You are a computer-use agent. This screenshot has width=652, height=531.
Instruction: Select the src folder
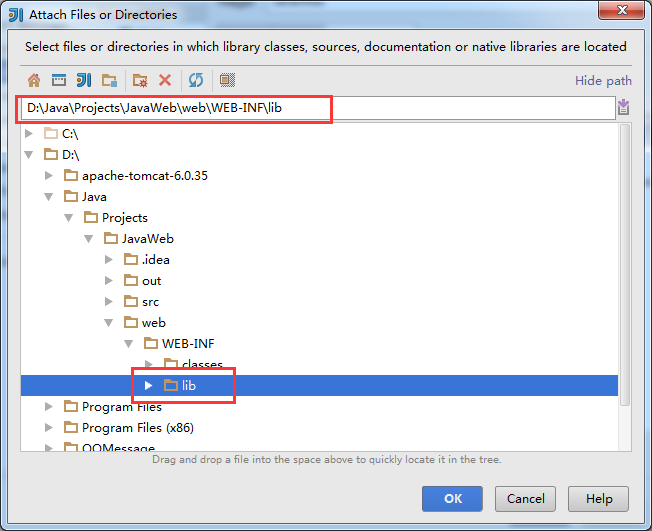pos(150,301)
